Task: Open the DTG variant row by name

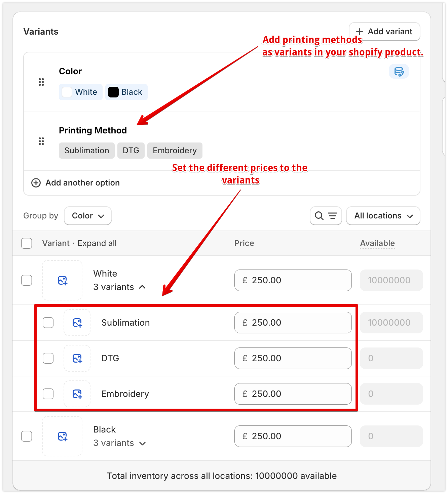Action: point(110,358)
